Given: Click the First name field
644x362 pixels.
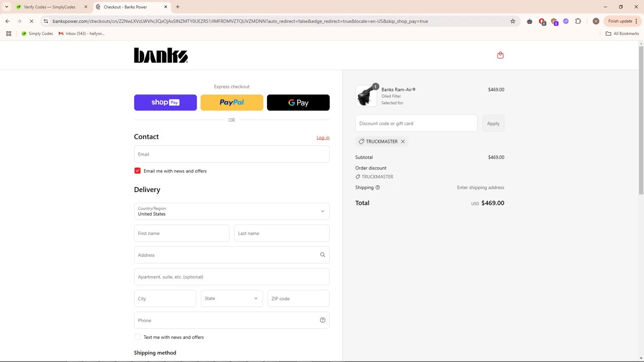Looking at the screenshot, I should [x=182, y=233].
